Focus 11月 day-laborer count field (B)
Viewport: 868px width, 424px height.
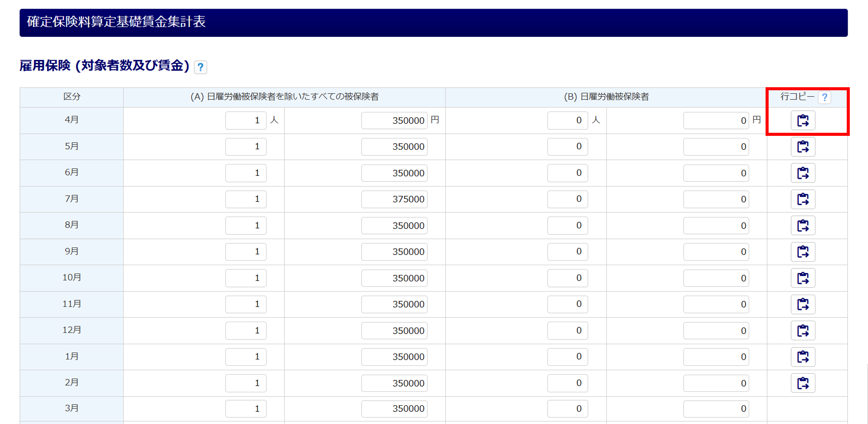[568, 304]
